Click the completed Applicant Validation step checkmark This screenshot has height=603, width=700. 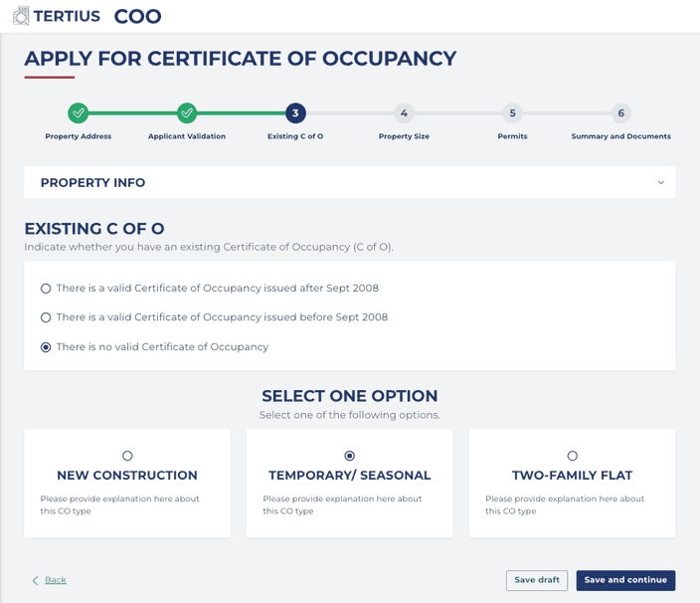pyautogui.click(x=187, y=113)
